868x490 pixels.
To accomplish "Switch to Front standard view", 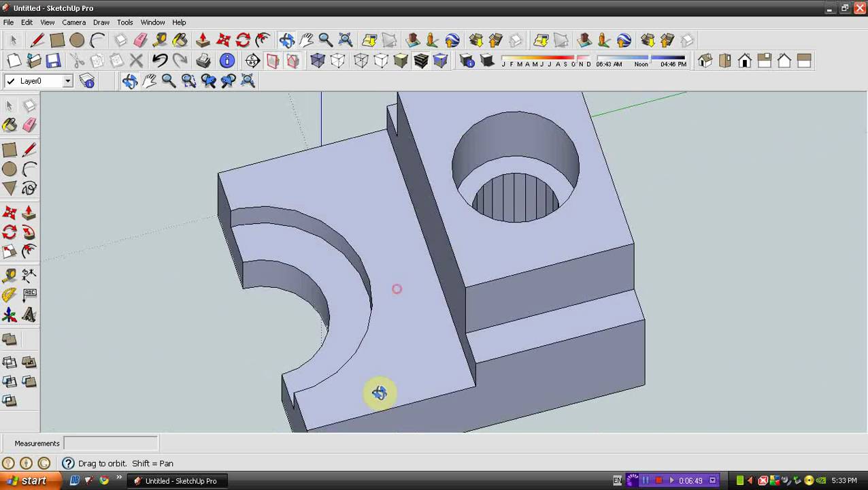I will 744,61.
